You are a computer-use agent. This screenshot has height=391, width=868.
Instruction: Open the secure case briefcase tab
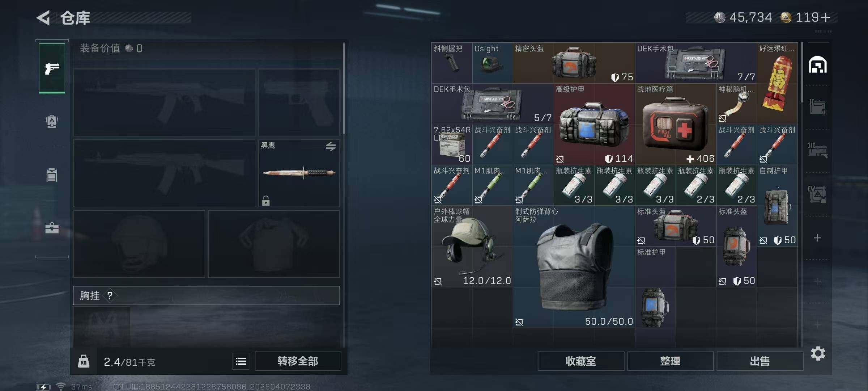coord(52,228)
